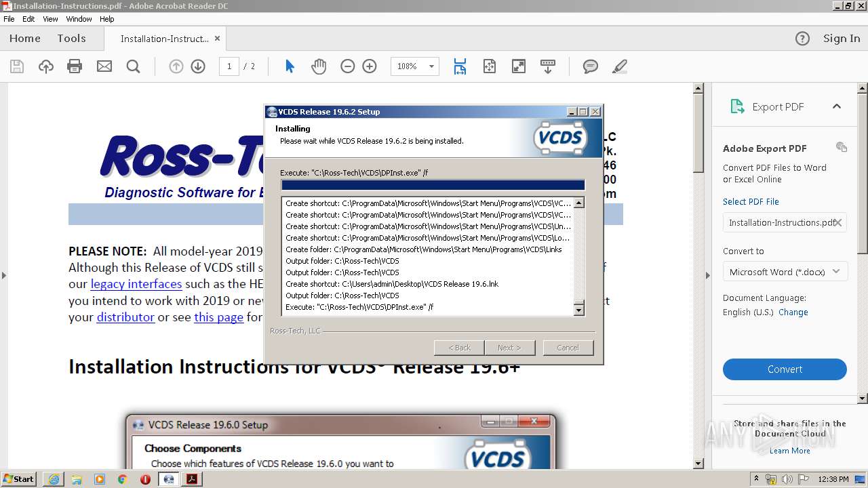Send file by email envelope icon
Viewport: 868px width, 488px height.
[104, 66]
